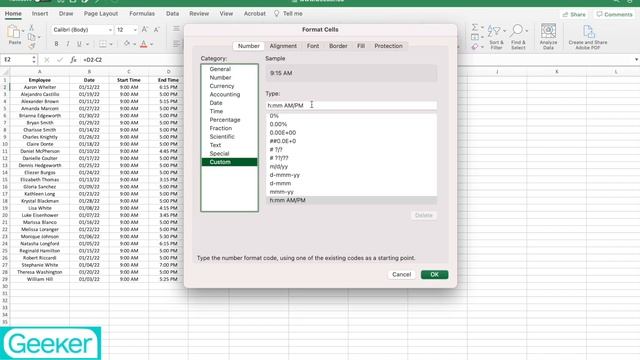
Task: Switch to Border tab in Format Cells
Action: pos(338,46)
